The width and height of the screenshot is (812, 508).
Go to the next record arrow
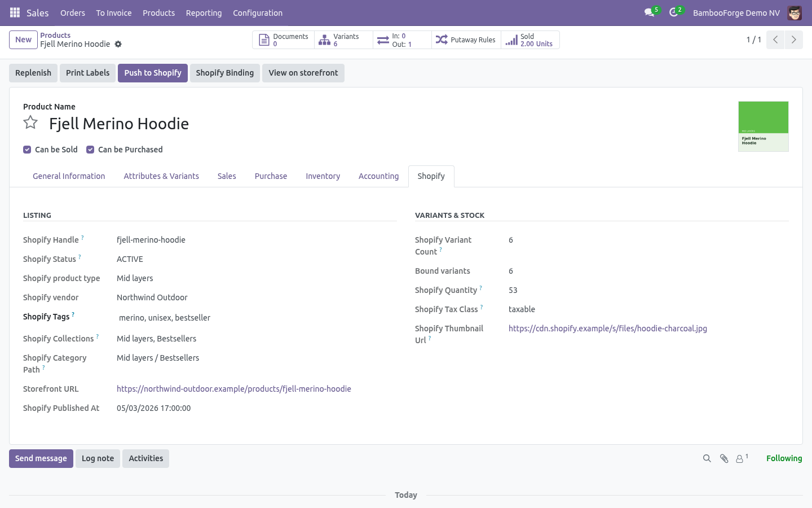click(793, 40)
